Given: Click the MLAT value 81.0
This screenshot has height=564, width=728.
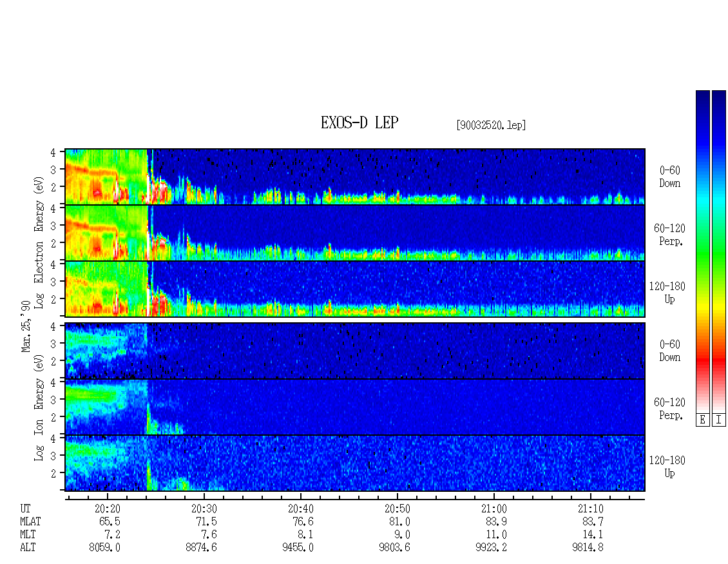Looking at the screenshot, I should coord(399,521).
